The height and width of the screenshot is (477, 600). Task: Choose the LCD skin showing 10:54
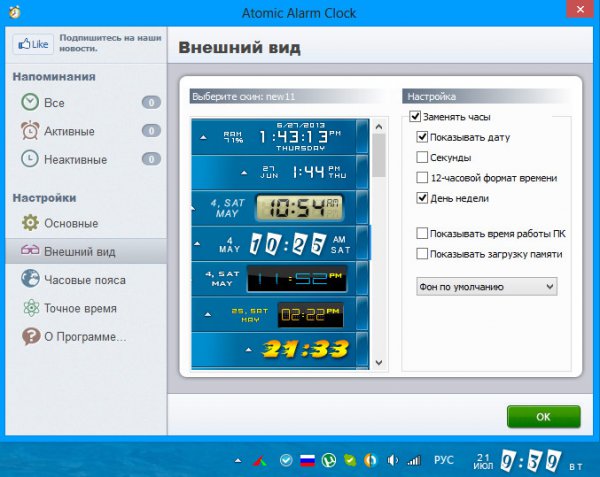280,208
